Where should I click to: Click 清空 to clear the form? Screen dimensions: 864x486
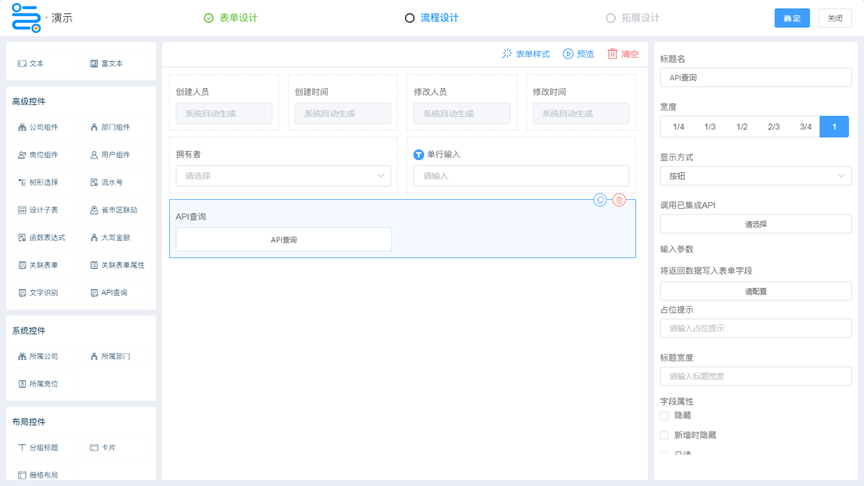click(622, 54)
